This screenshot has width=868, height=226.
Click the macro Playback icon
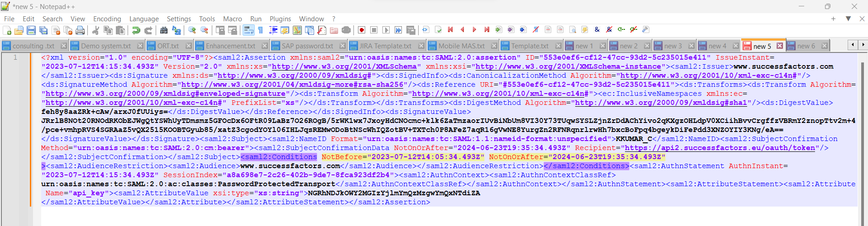(x=386, y=30)
